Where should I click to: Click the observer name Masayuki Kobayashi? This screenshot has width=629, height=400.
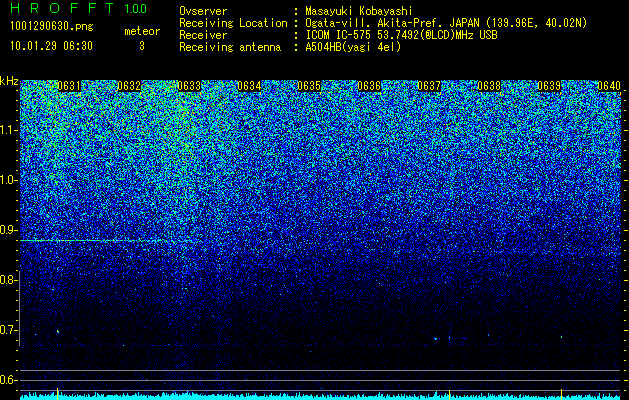359,12
